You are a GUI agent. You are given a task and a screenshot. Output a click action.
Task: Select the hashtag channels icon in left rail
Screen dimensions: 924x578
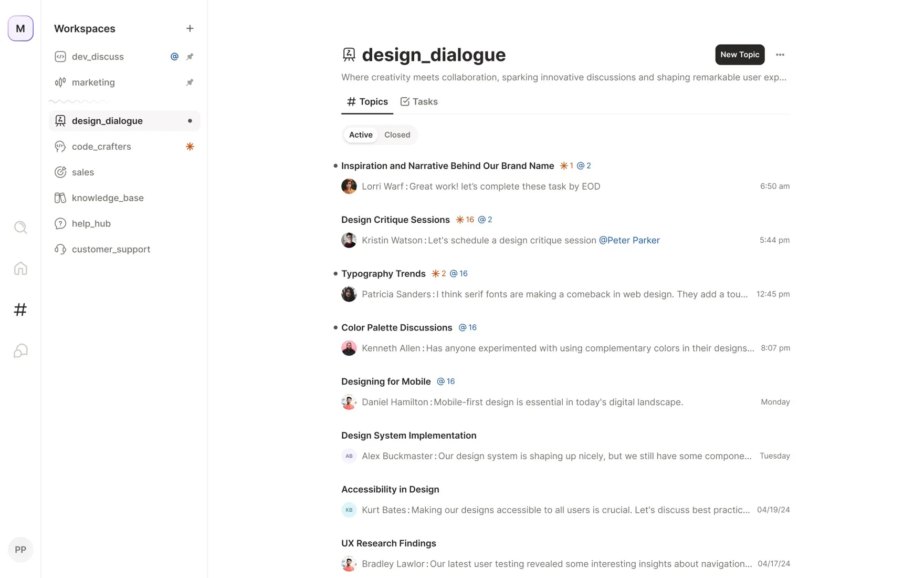point(20,309)
